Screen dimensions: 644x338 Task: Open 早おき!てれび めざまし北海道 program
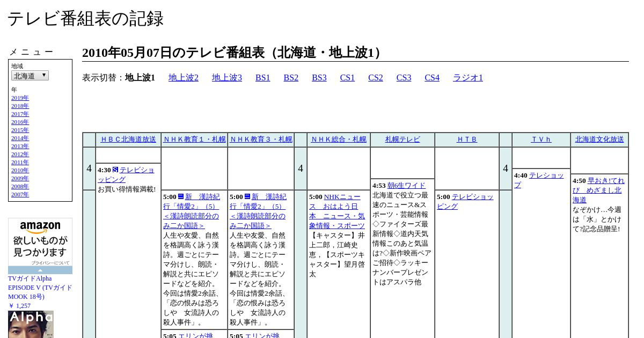(598, 190)
